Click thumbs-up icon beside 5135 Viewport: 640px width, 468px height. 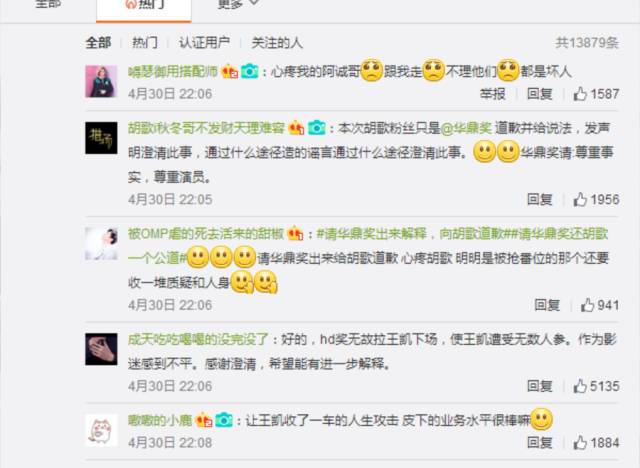(x=580, y=386)
